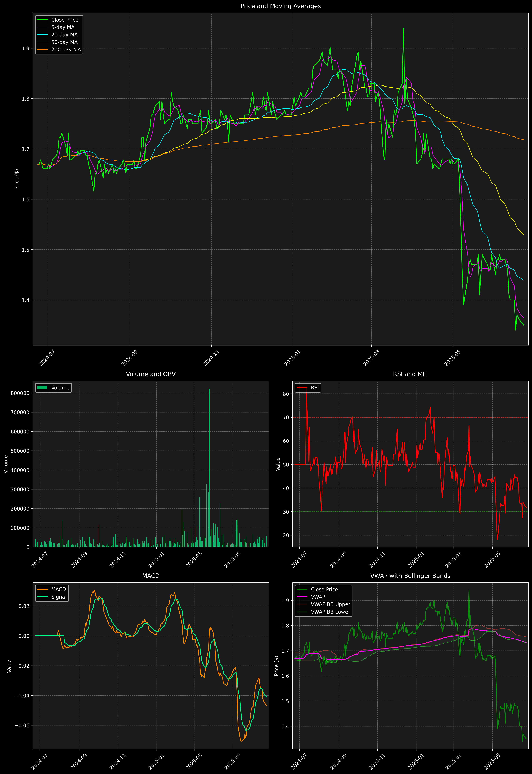Click the 'VWAP with Bollinger Bands' chart title
The height and width of the screenshot is (774, 532).
coord(410,576)
